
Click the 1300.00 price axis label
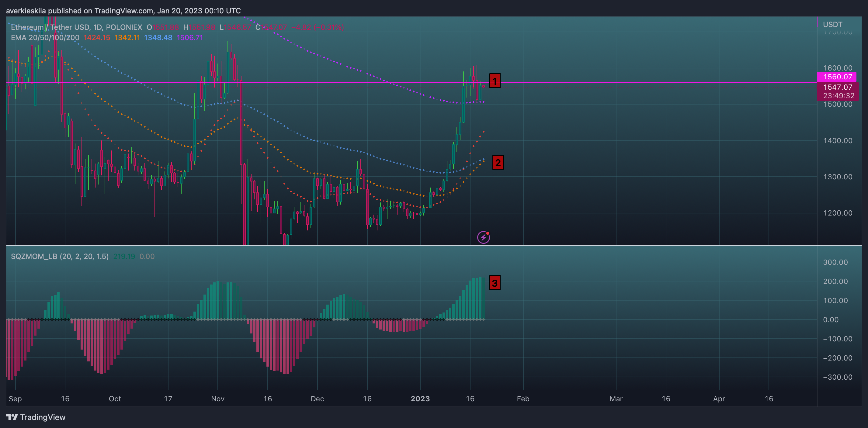[838, 177]
